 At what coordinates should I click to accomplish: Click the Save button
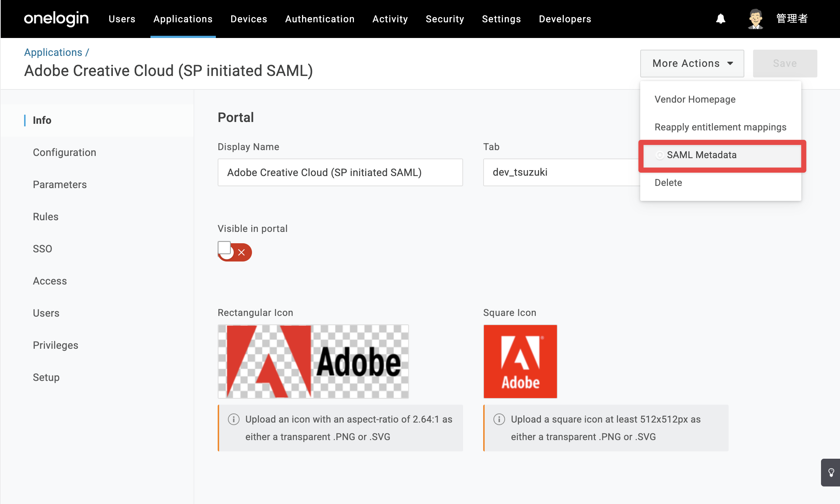point(785,64)
